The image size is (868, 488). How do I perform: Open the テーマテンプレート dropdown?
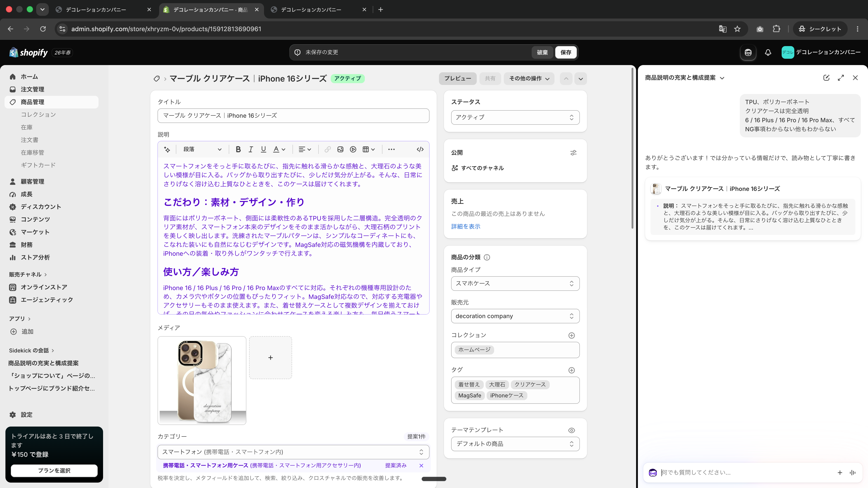[515, 444]
